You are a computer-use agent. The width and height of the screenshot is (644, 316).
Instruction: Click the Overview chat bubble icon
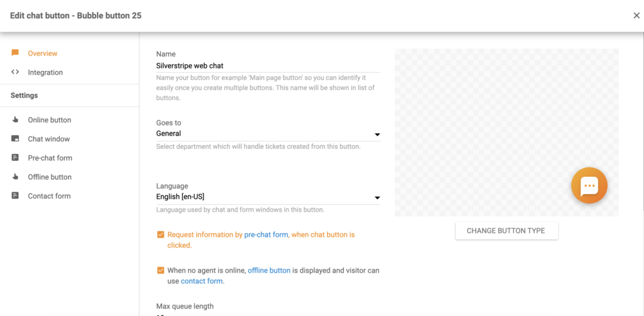(x=15, y=53)
